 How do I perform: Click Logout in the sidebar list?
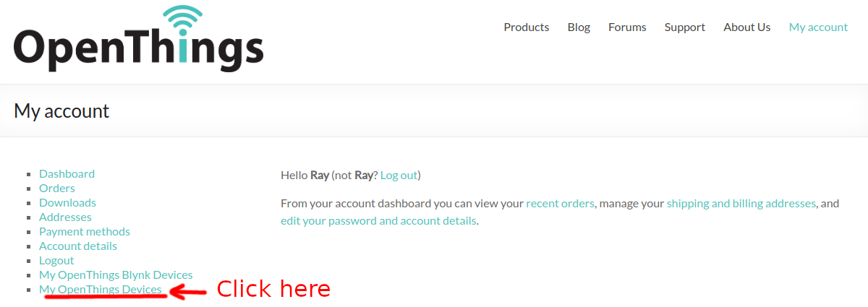(x=56, y=261)
